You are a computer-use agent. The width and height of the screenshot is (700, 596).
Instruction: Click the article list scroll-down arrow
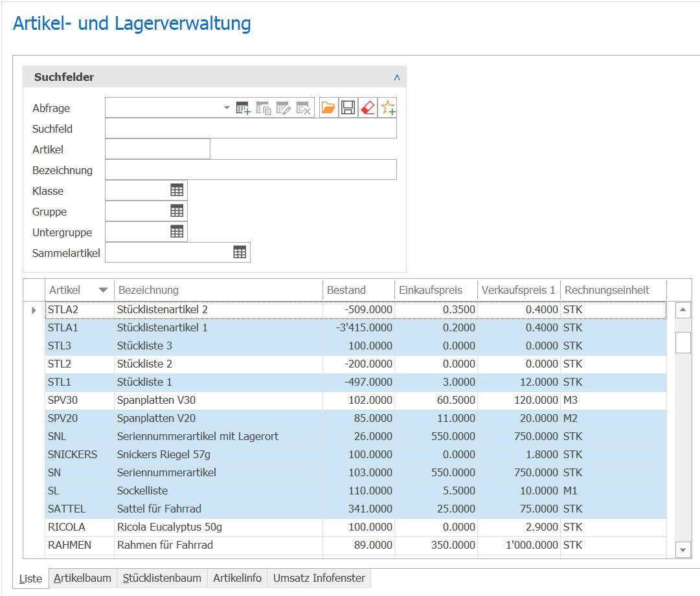683,550
